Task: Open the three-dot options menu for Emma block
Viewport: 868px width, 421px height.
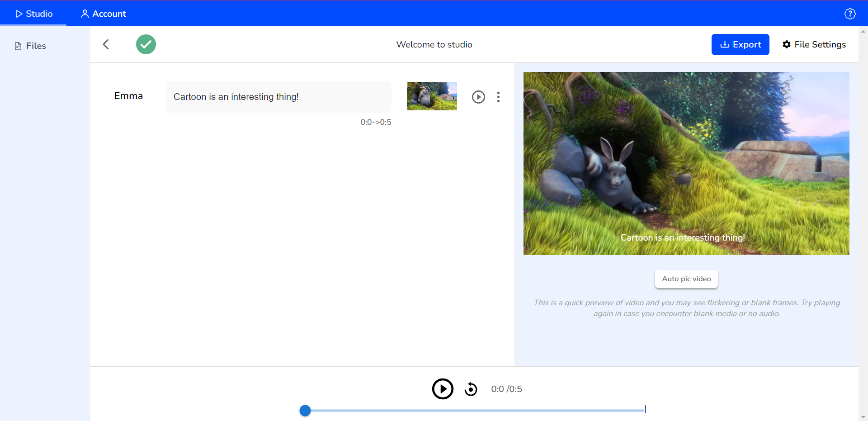Action: coord(498,97)
